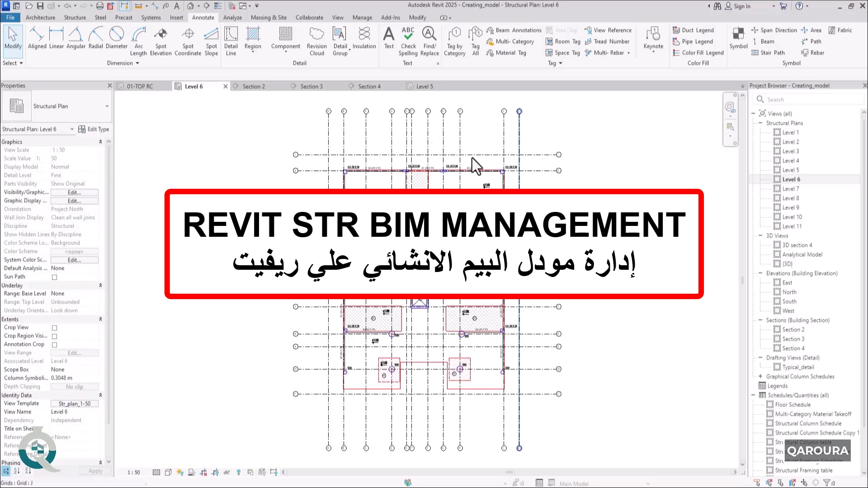Open the Structure ribbon tab
The height and width of the screenshot is (488, 868).
pyautogui.click(x=75, y=18)
